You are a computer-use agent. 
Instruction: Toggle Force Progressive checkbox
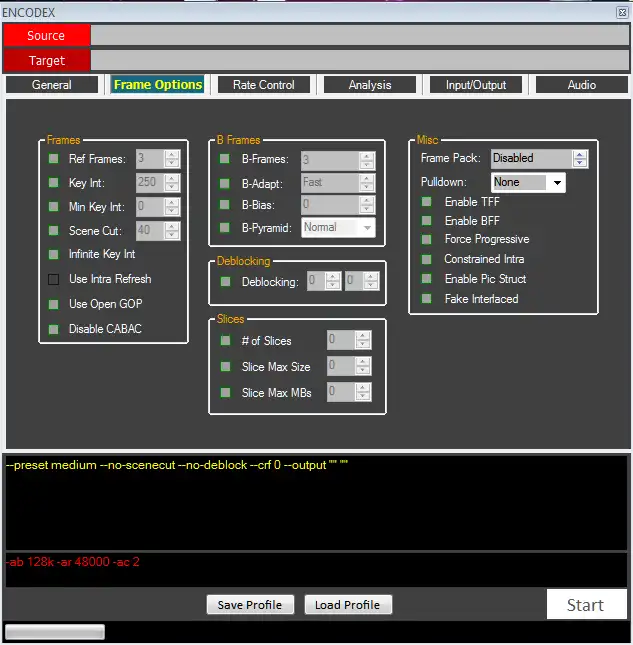click(x=427, y=239)
